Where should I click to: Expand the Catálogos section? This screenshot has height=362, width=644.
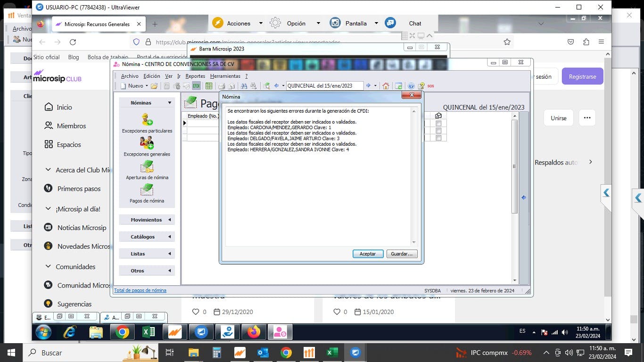click(x=169, y=237)
